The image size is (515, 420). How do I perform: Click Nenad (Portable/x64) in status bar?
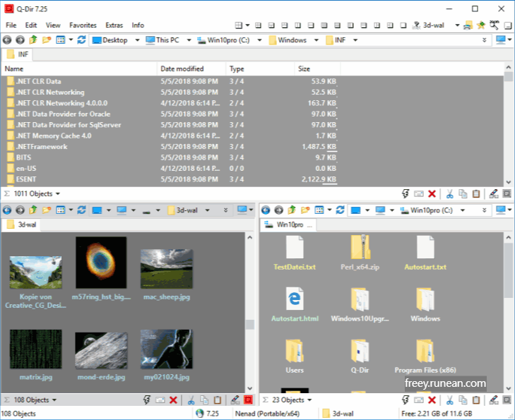click(267, 414)
